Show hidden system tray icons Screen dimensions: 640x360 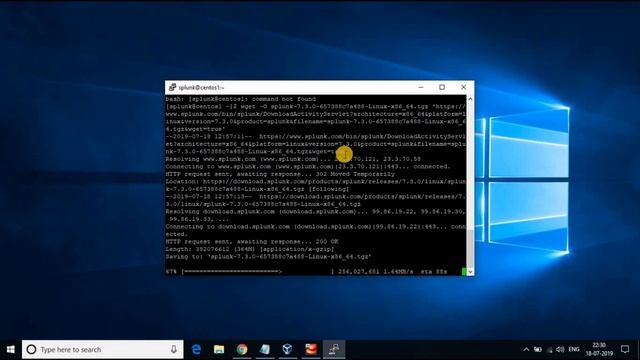pyautogui.click(x=526, y=349)
